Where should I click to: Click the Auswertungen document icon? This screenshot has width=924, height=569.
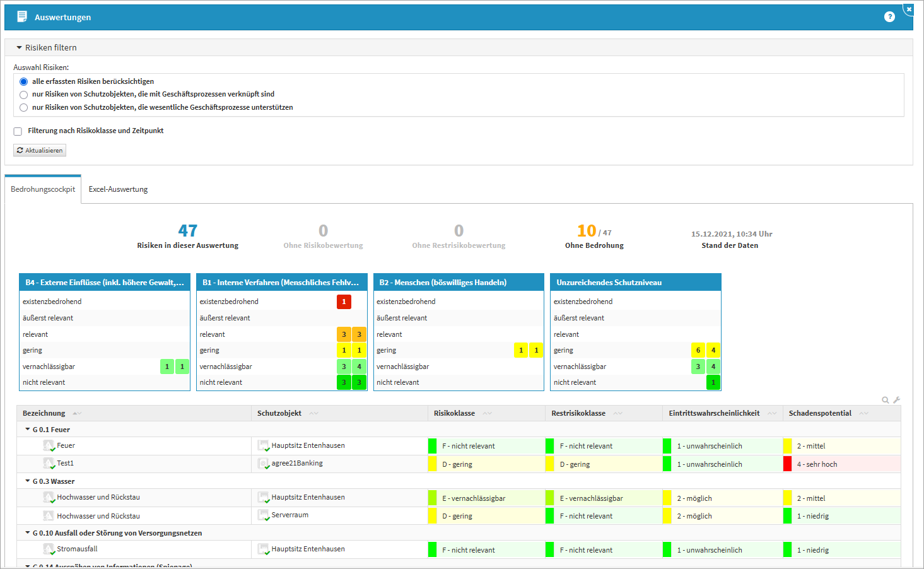point(22,17)
